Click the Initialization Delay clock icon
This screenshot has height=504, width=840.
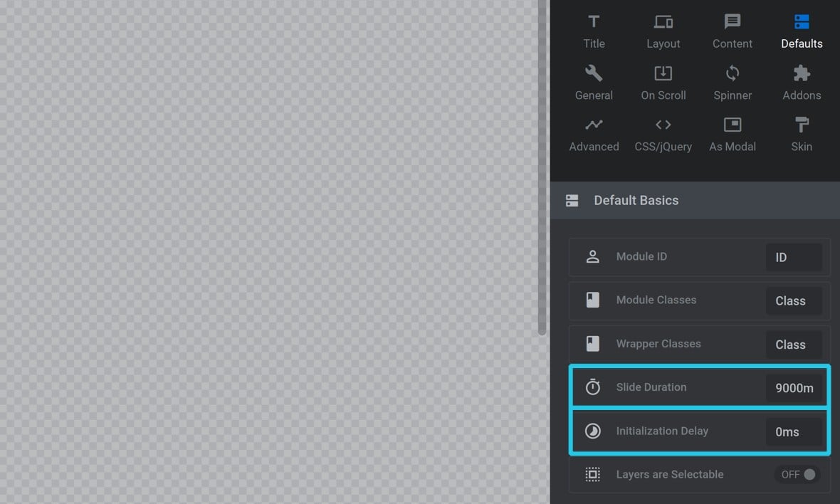click(x=592, y=431)
